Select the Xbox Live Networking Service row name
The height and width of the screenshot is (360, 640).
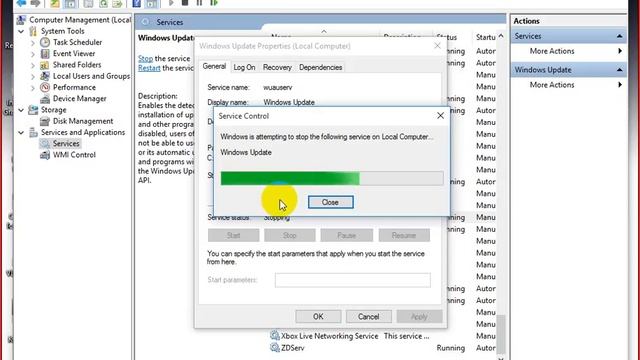click(x=329, y=336)
